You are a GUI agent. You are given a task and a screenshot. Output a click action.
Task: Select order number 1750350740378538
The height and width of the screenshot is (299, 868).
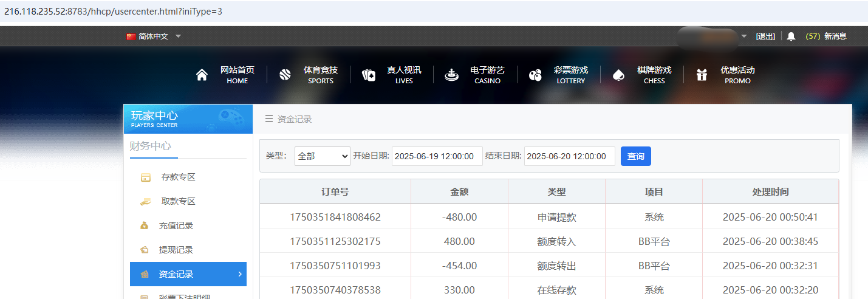pos(335,290)
